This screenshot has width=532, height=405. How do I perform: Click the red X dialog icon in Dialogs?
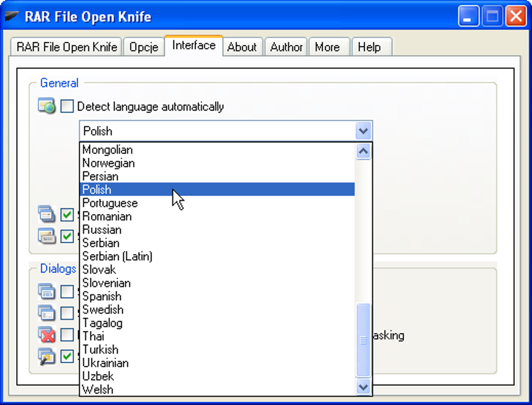coord(46,335)
